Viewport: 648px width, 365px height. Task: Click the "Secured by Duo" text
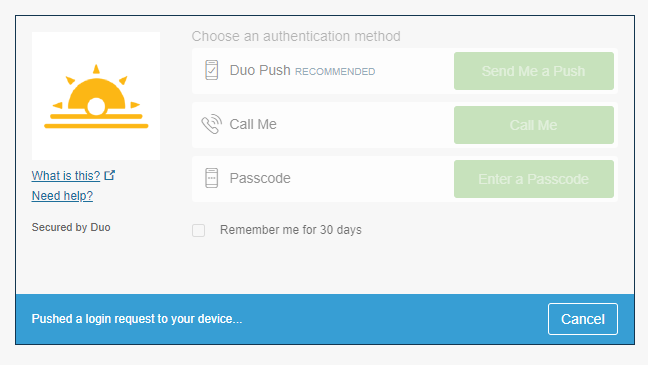71,227
